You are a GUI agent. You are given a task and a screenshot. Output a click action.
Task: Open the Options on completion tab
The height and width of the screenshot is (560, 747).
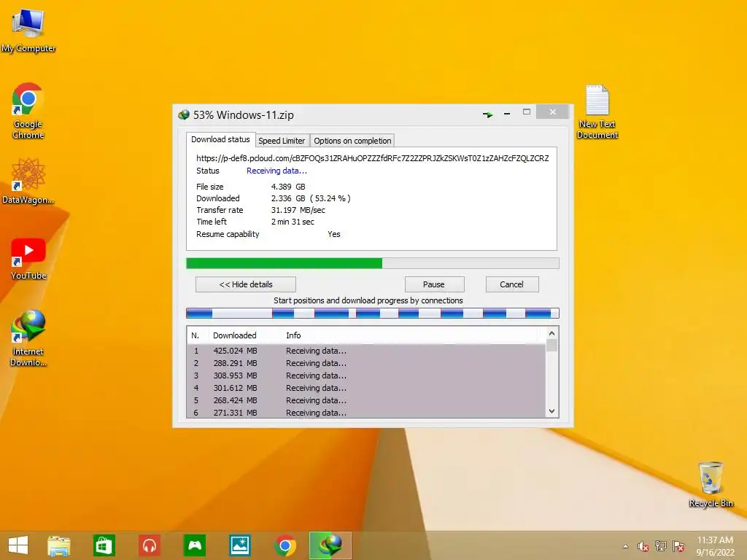tap(352, 141)
